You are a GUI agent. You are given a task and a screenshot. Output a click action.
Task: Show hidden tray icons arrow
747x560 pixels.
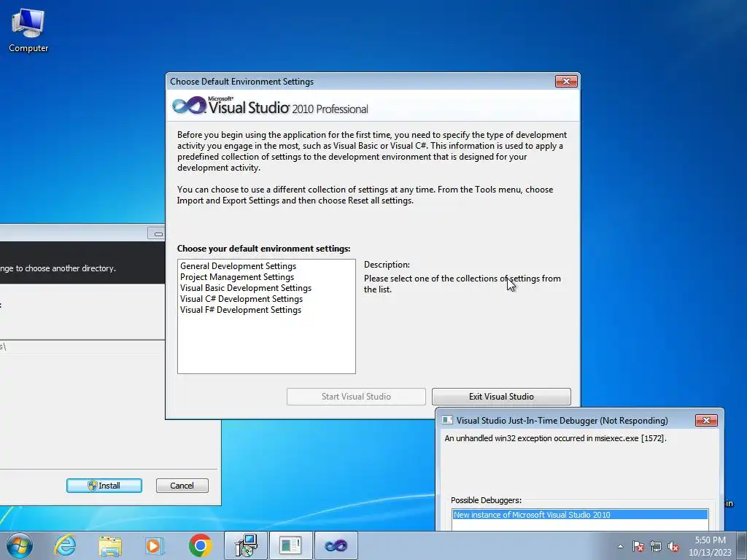620,546
